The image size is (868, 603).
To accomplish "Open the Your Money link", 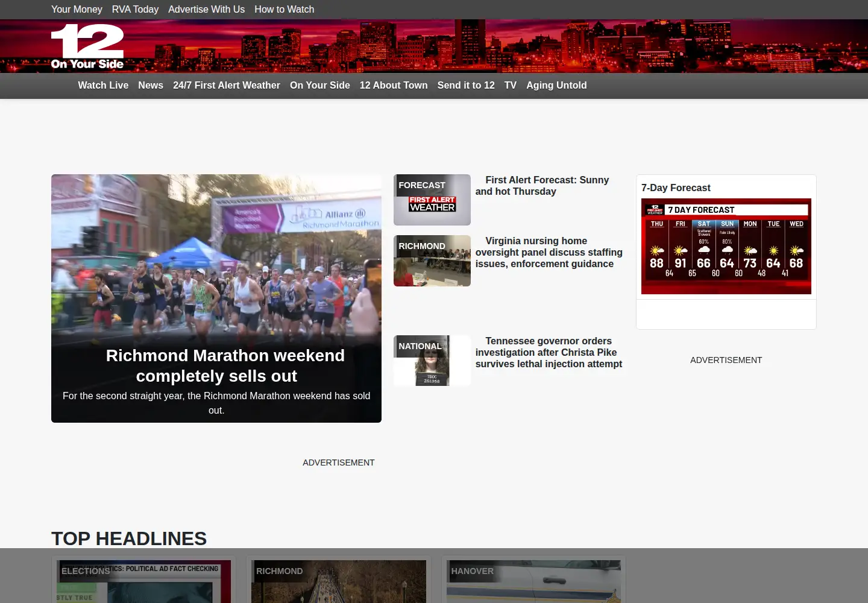I will [77, 9].
